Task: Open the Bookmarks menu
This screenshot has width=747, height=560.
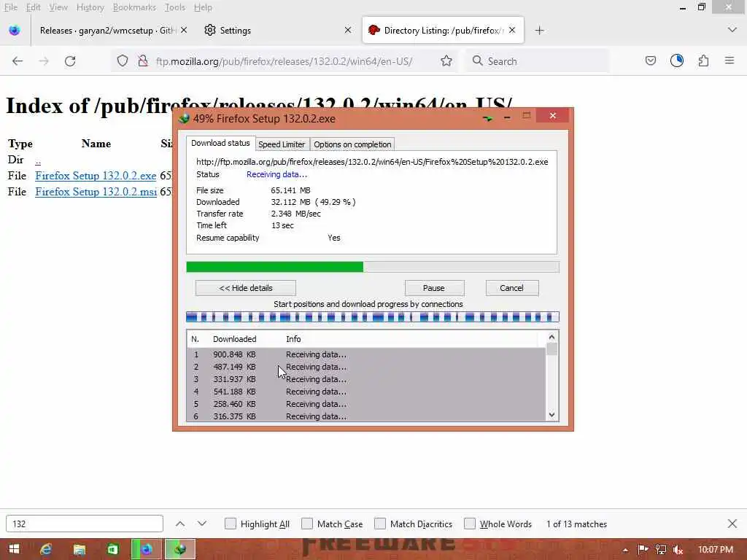Action: click(134, 7)
